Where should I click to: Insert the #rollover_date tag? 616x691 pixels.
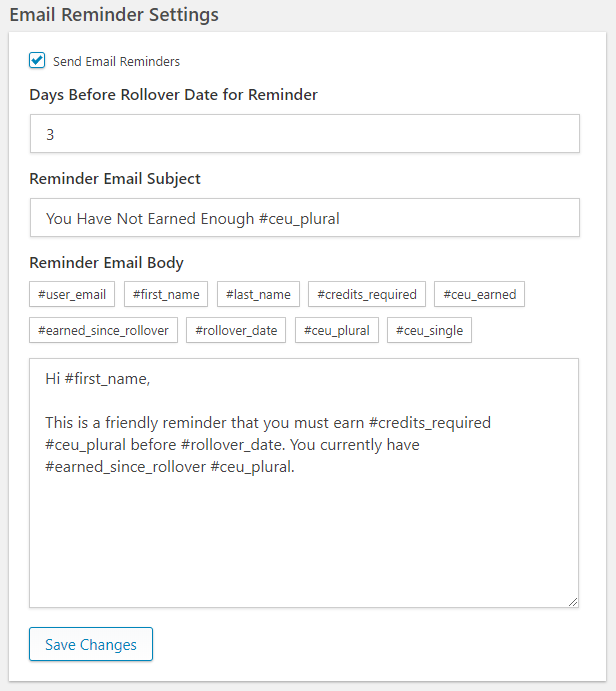point(236,330)
